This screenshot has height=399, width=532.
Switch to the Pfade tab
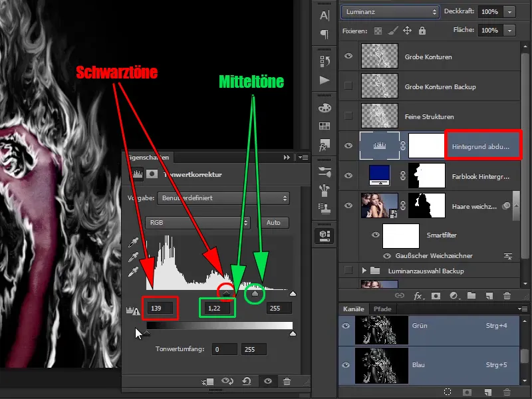coord(382,309)
